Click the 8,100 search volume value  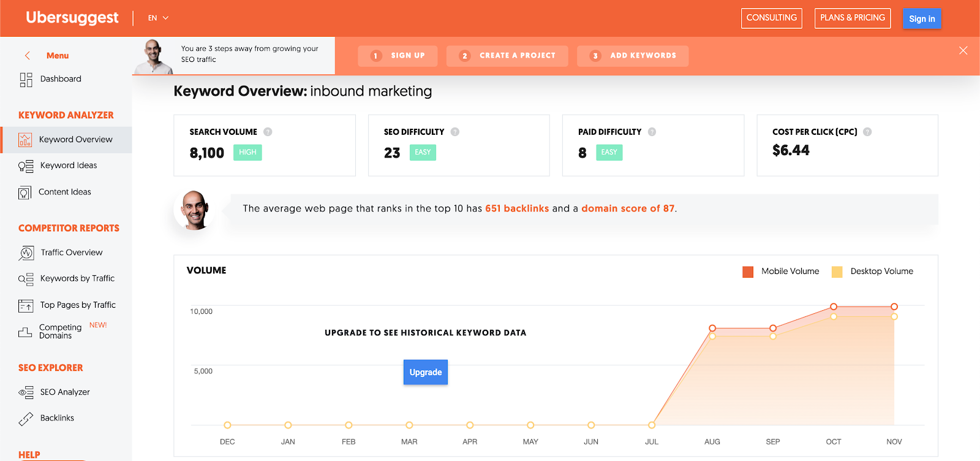click(207, 153)
